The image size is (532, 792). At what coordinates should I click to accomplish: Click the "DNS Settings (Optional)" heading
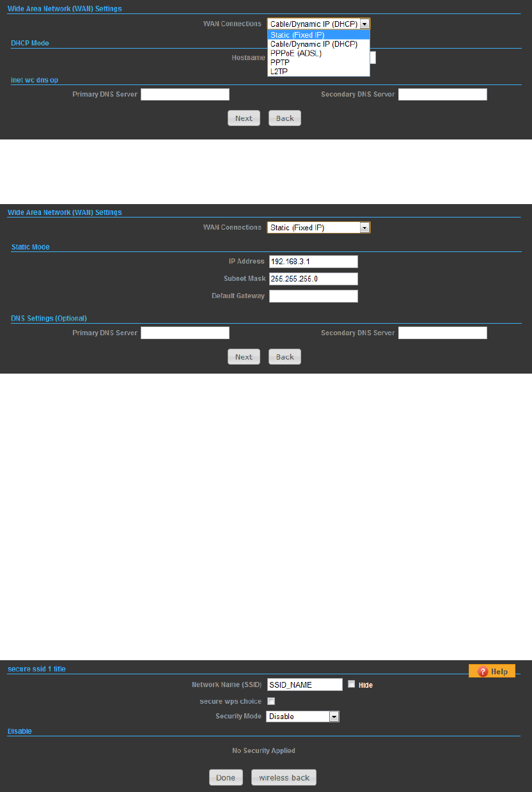[49, 318]
